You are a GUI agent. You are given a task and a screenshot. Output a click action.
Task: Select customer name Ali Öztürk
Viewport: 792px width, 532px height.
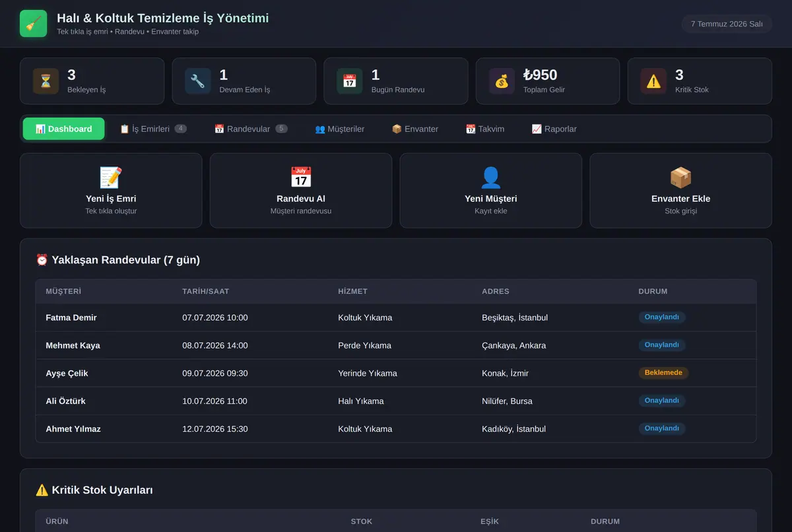(66, 401)
